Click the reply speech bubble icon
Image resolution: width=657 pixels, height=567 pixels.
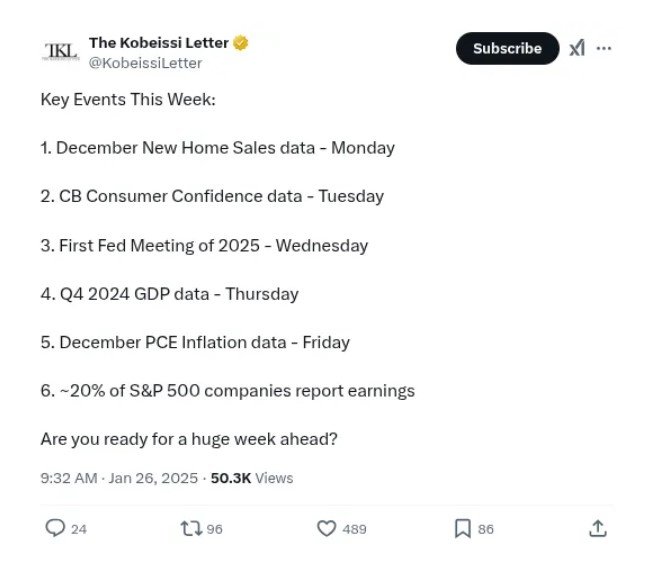(55, 528)
